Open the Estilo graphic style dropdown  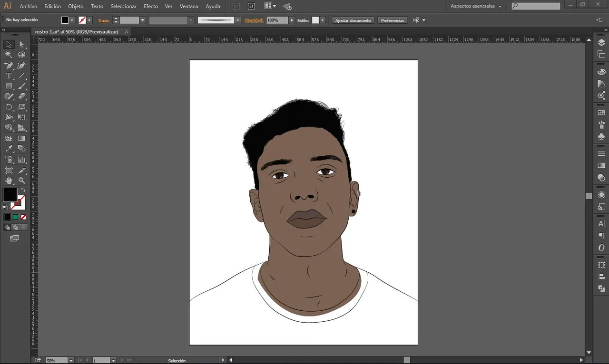coord(322,20)
